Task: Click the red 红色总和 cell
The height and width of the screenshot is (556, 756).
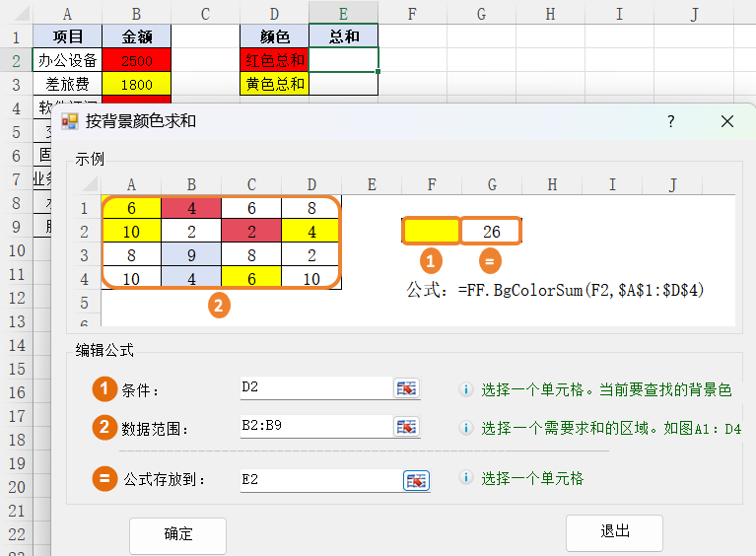Action: point(274,60)
